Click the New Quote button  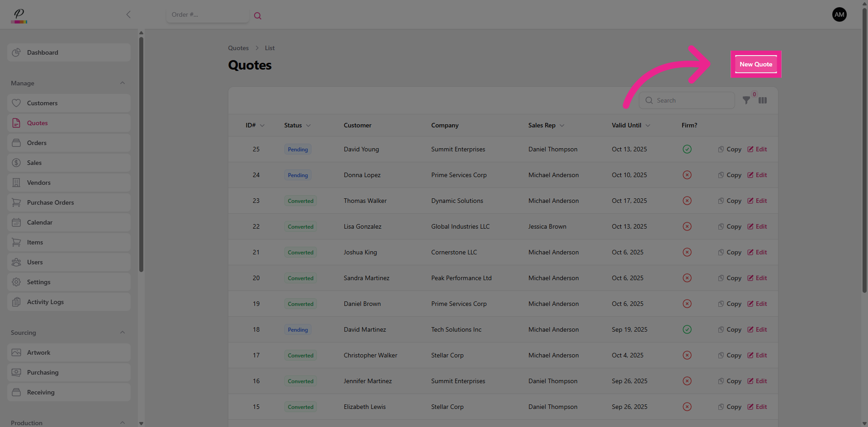coord(755,64)
